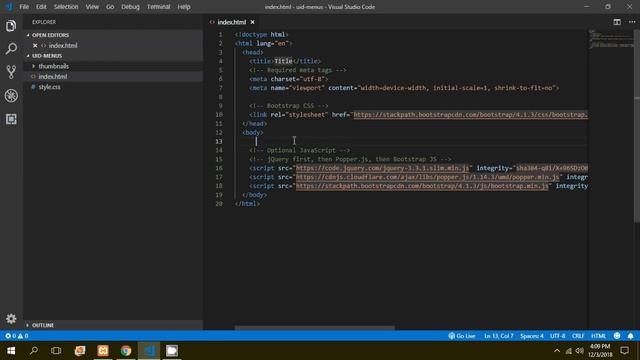The height and width of the screenshot is (360, 640).
Task: Click the feedback smiley in status bar
Action: click(x=617, y=336)
